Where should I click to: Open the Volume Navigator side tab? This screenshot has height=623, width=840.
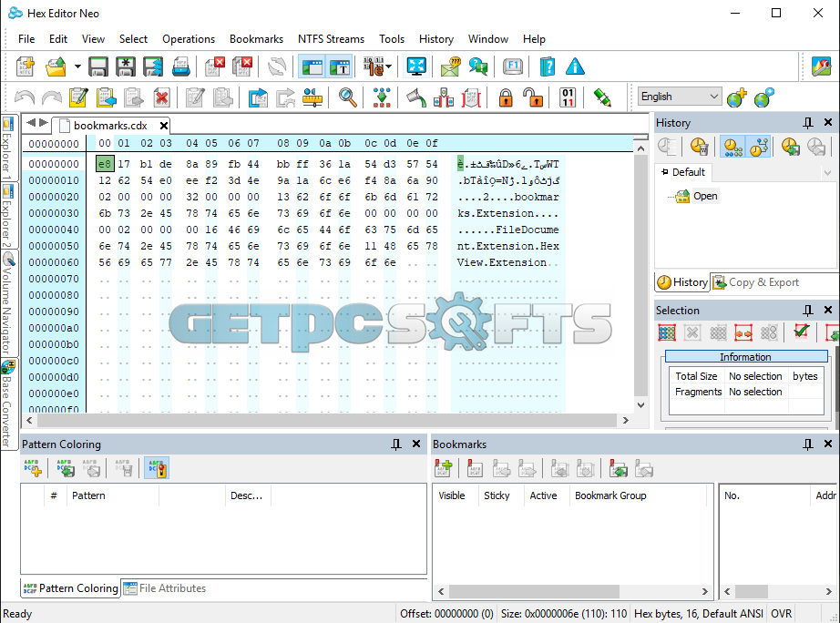coord(7,303)
